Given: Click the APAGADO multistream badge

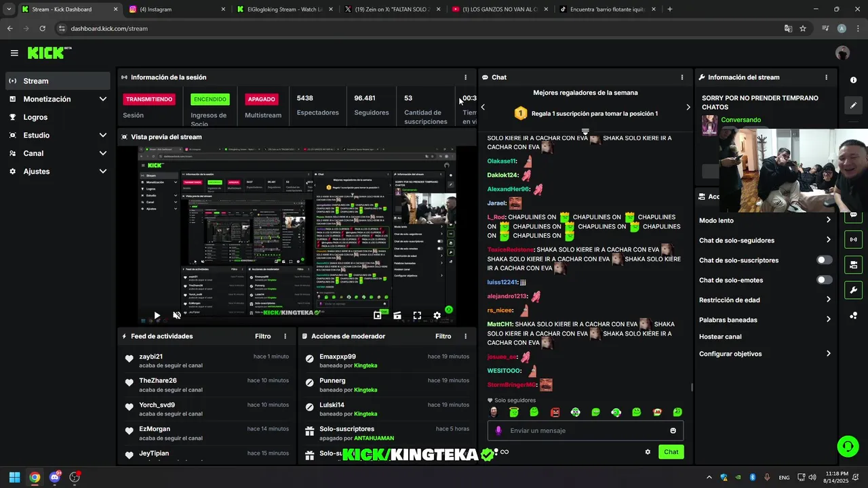Looking at the screenshot, I should coord(261,99).
